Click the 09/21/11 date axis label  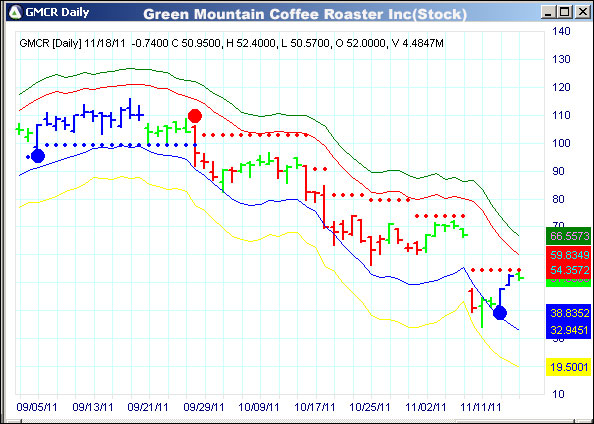pos(148,407)
